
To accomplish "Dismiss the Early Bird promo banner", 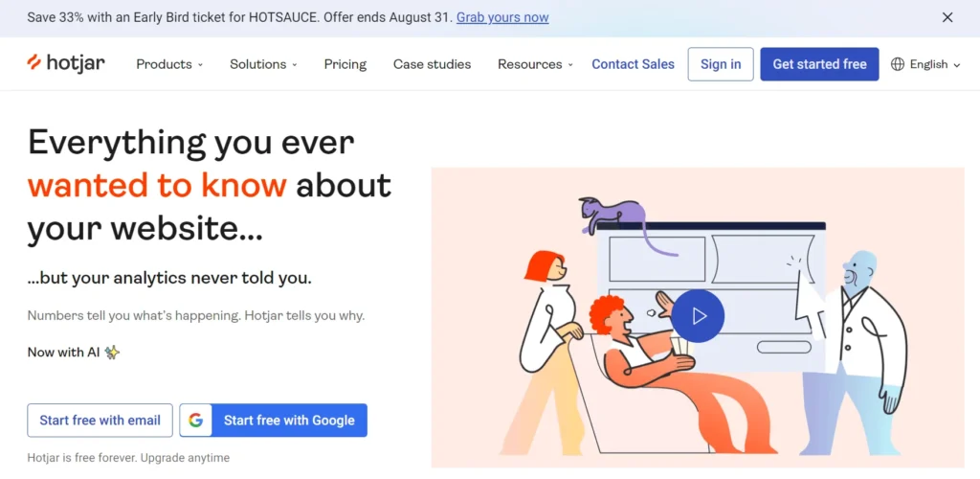I will 947,17.
